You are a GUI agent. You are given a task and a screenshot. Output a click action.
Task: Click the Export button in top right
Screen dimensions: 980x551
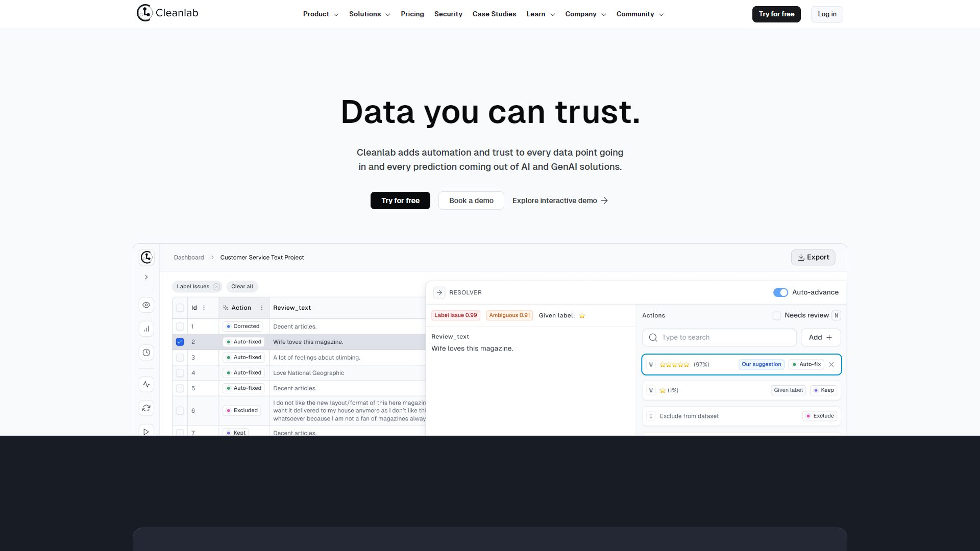pyautogui.click(x=813, y=257)
